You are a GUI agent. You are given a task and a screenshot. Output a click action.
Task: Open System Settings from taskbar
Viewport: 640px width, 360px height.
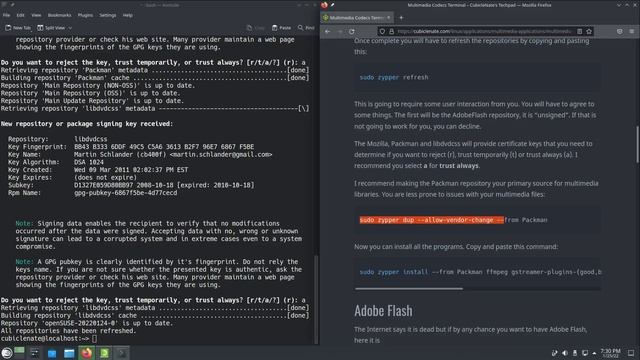click(x=35, y=353)
